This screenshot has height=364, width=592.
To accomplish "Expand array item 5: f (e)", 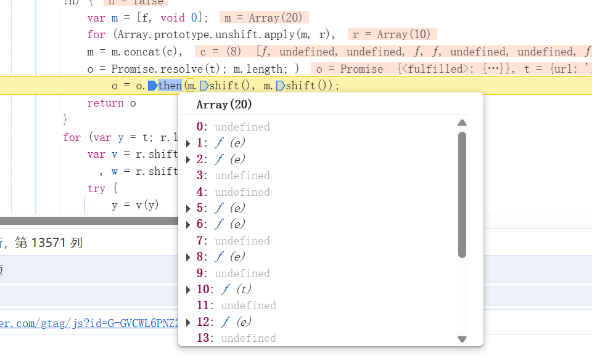I will click(x=189, y=208).
